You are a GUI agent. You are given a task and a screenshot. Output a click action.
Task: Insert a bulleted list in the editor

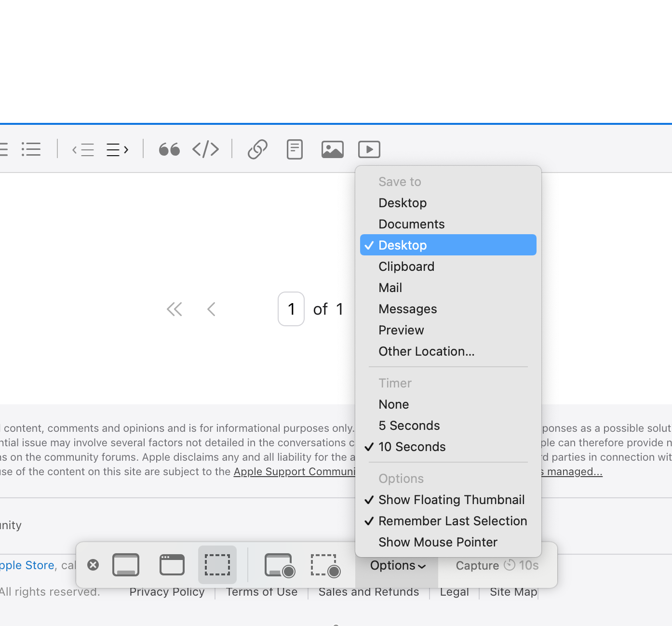click(x=31, y=149)
